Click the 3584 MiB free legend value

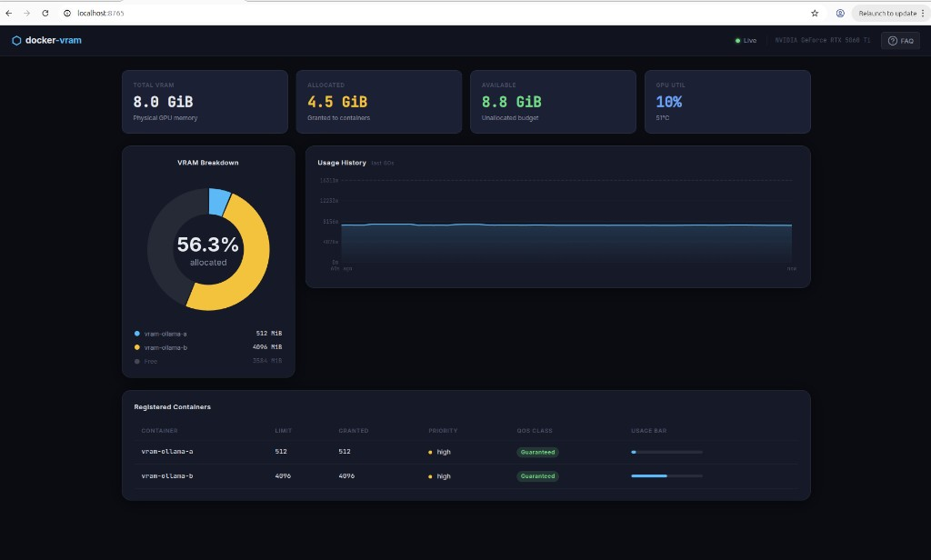pos(267,361)
